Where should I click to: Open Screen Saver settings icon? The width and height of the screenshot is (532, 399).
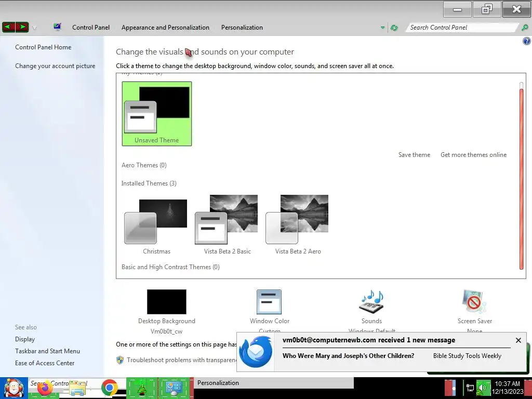pyautogui.click(x=474, y=302)
